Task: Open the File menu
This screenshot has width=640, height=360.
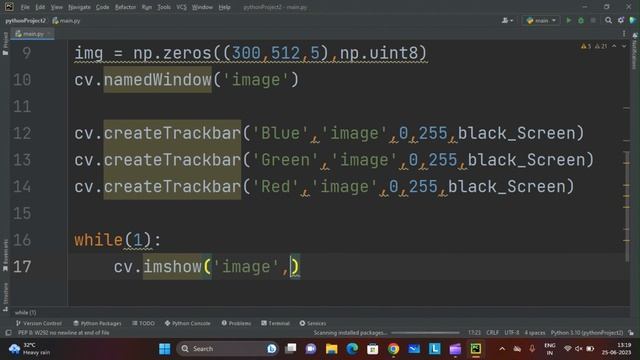Action: [25, 7]
